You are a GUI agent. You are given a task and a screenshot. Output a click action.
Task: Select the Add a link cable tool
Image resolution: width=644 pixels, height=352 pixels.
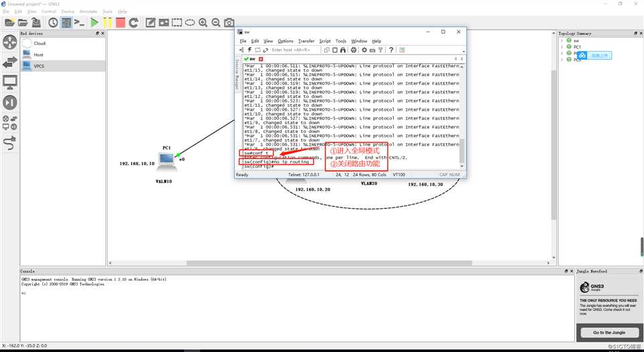[10, 143]
